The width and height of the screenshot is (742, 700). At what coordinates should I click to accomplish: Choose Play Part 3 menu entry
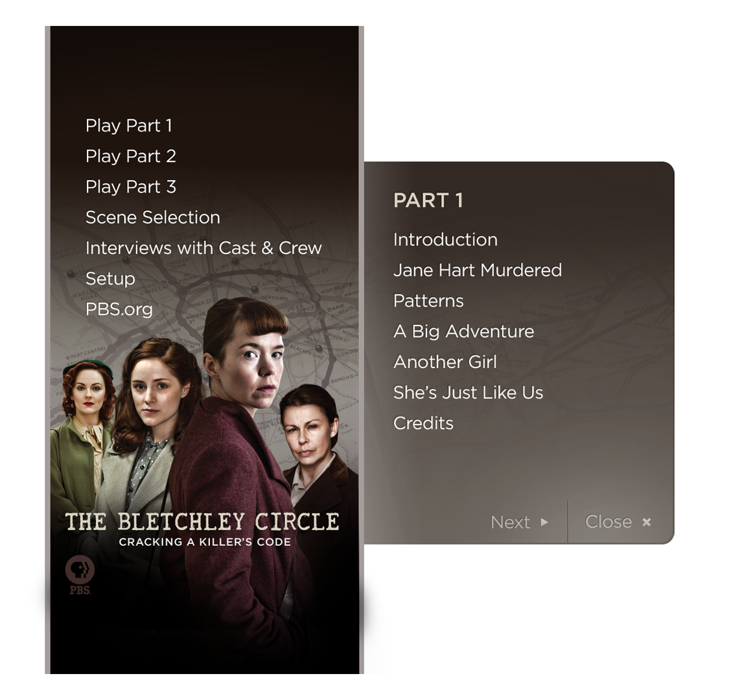tap(131, 187)
